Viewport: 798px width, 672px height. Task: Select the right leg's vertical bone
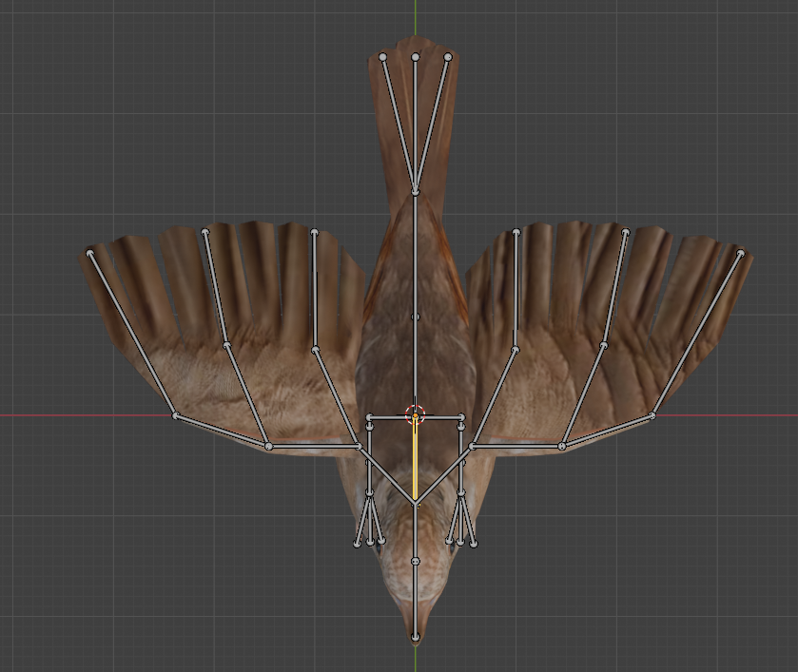pos(461,456)
